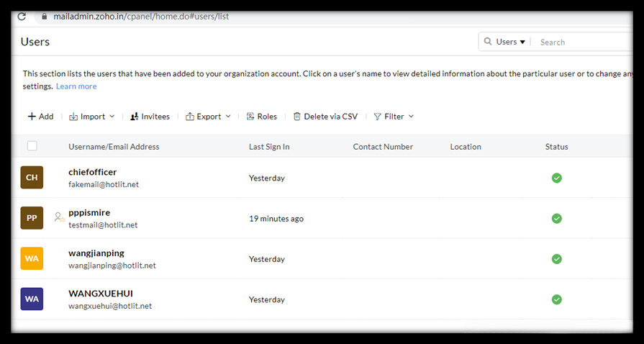Click the browser reload icon
The width and height of the screenshot is (644, 344).
pyautogui.click(x=22, y=16)
